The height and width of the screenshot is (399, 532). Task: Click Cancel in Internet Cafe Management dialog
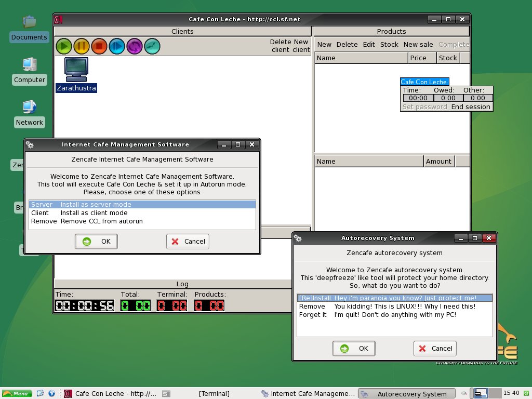pos(188,242)
